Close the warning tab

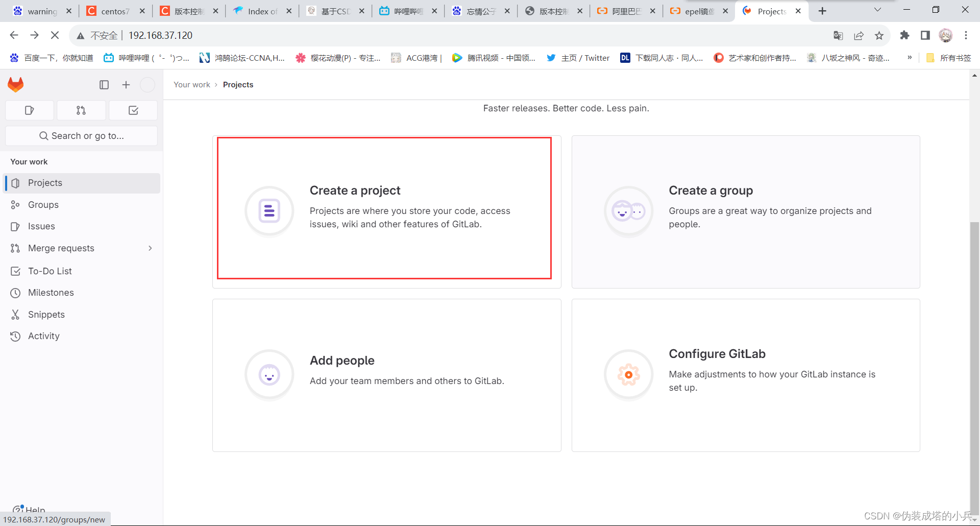69,11
